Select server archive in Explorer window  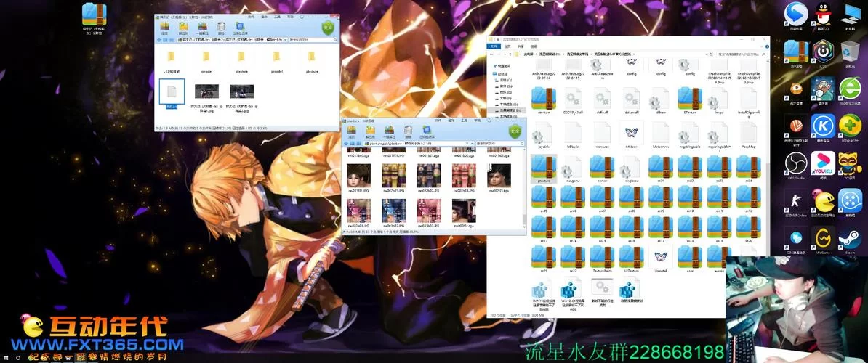pyautogui.click(x=602, y=168)
